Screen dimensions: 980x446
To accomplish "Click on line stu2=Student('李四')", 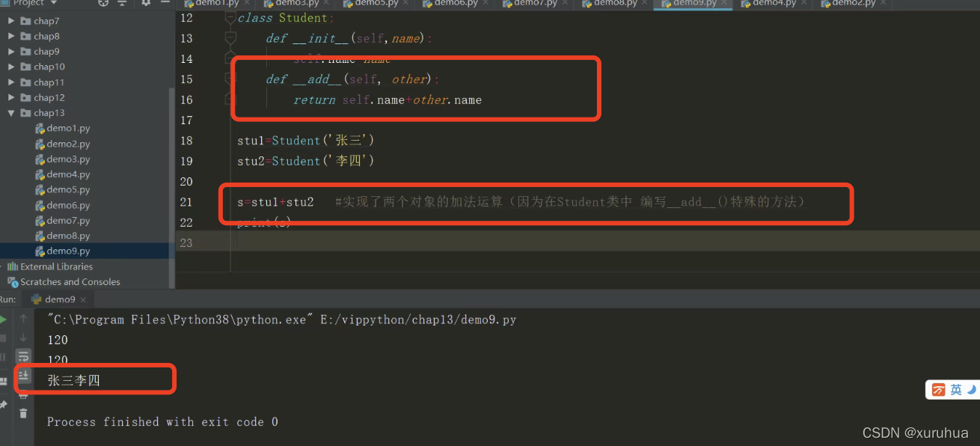I will [306, 161].
